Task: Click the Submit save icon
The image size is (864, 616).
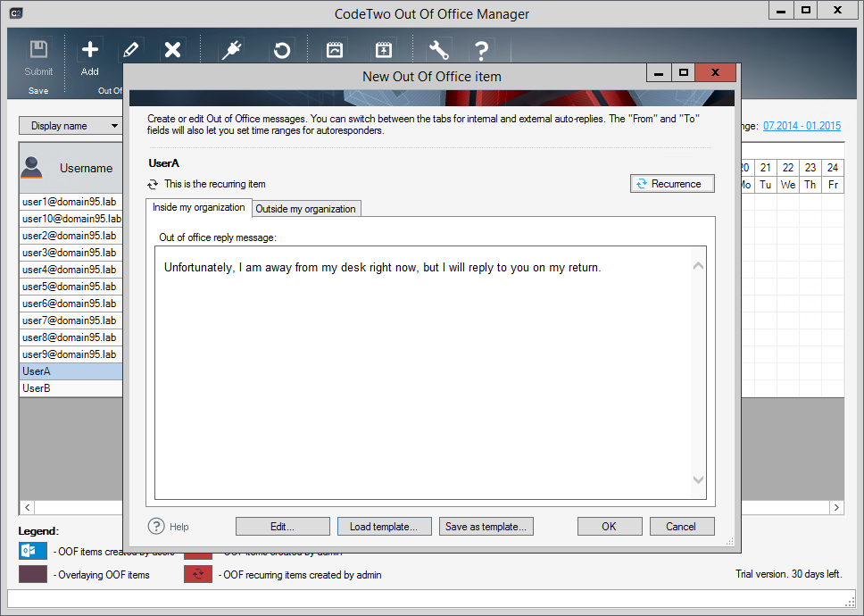Action: click(38, 50)
